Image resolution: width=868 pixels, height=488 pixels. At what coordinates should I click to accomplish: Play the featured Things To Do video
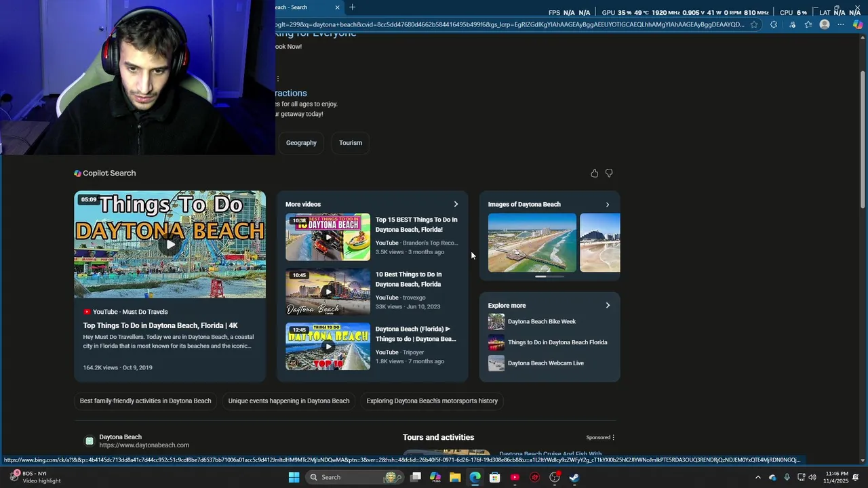pyautogui.click(x=170, y=245)
